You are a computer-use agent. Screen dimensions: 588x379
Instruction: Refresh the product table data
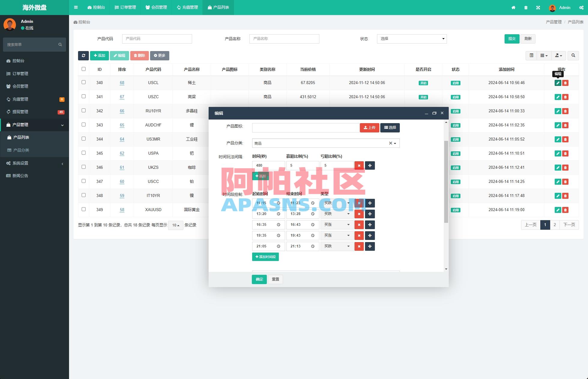pyautogui.click(x=84, y=56)
